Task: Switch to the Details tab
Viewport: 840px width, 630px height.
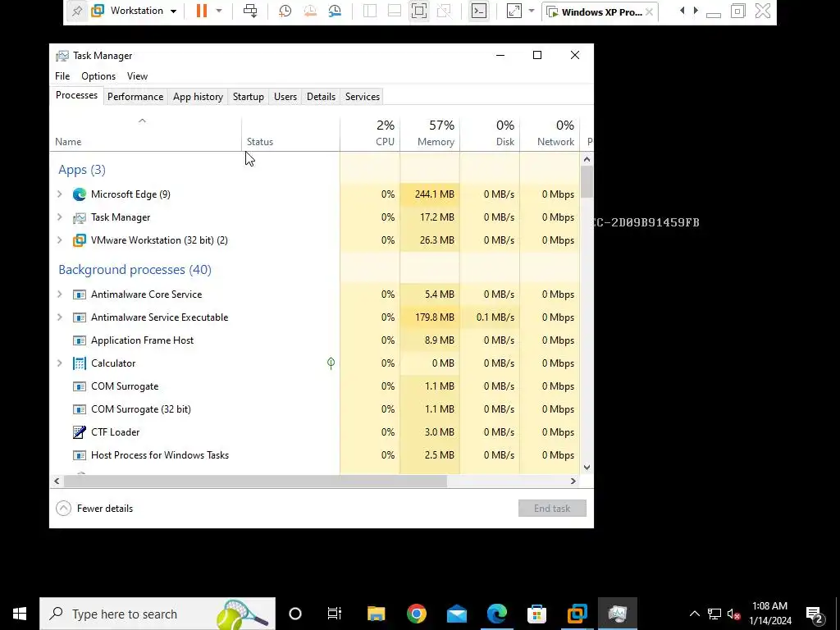Action: click(321, 97)
